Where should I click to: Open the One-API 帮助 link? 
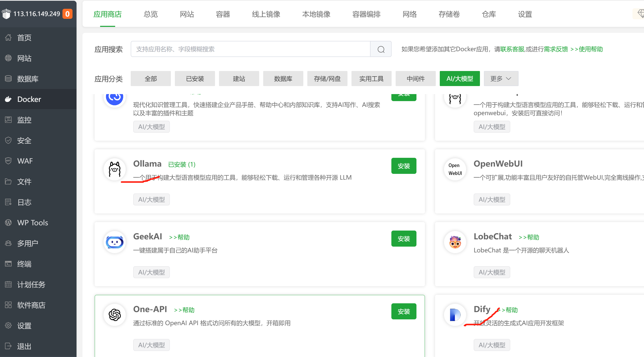coord(184,310)
